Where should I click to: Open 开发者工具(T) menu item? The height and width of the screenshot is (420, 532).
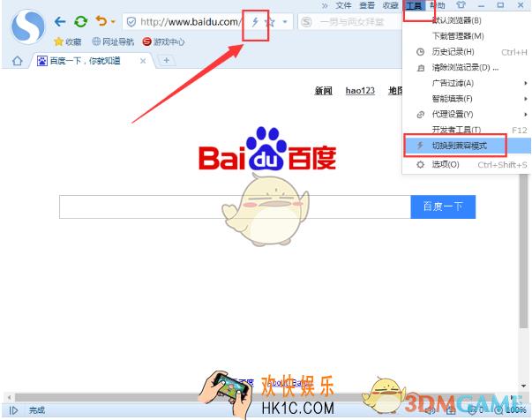point(467,130)
